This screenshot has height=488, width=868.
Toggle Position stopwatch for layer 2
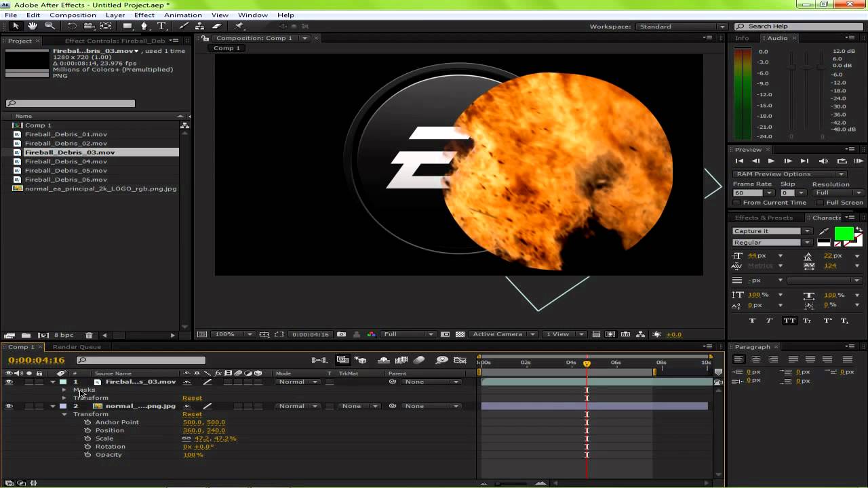click(x=87, y=430)
